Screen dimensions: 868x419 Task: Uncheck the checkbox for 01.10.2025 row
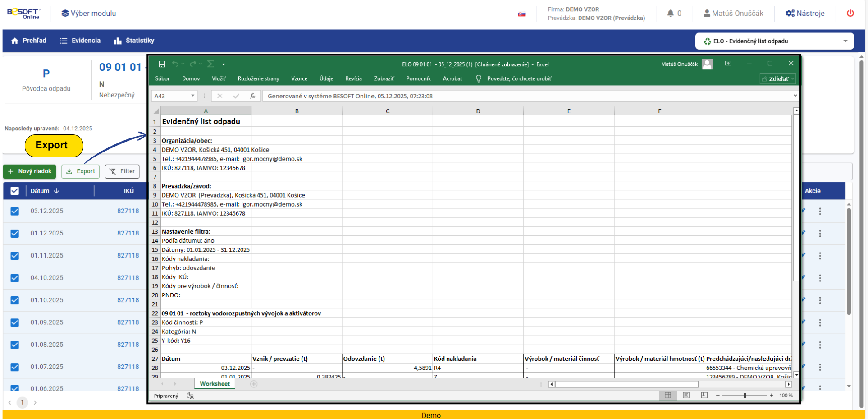[15, 300]
